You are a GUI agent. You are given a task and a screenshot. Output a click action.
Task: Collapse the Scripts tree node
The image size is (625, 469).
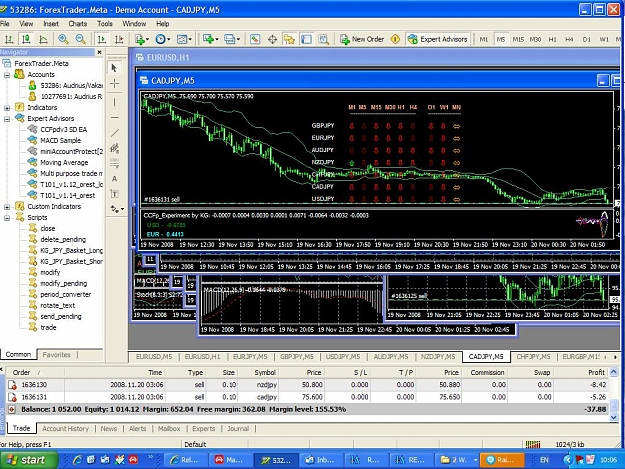pos(7,218)
